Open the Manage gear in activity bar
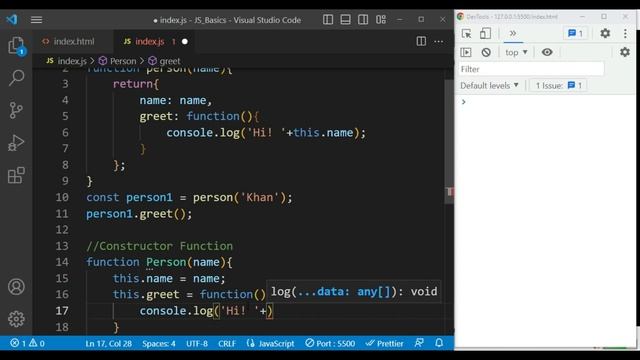 (16, 319)
